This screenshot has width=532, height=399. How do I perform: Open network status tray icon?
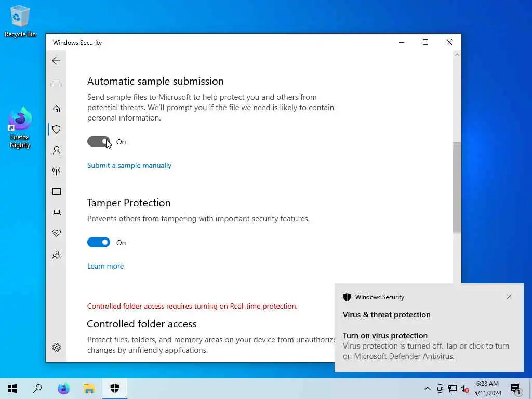[453, 389]
